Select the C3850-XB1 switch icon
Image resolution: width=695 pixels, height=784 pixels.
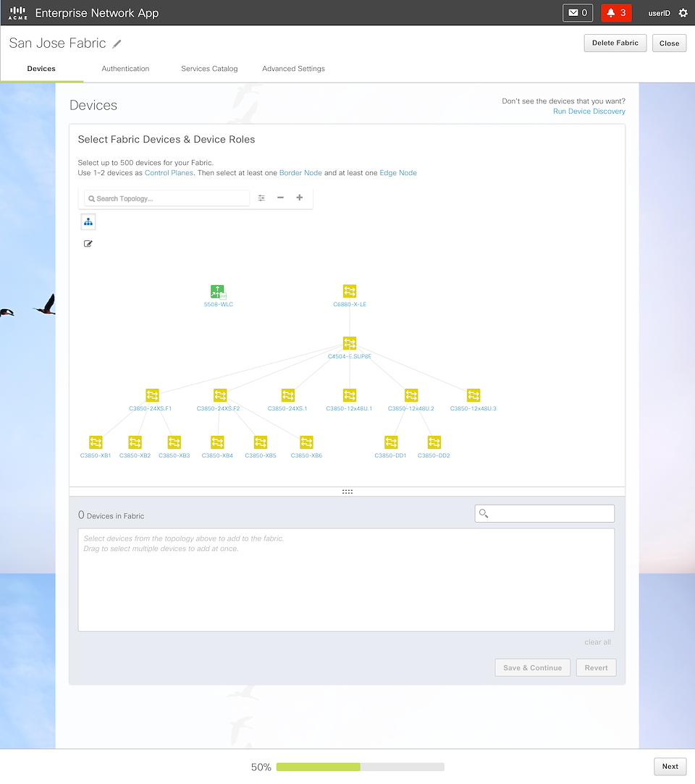click(x=96, y=442)
